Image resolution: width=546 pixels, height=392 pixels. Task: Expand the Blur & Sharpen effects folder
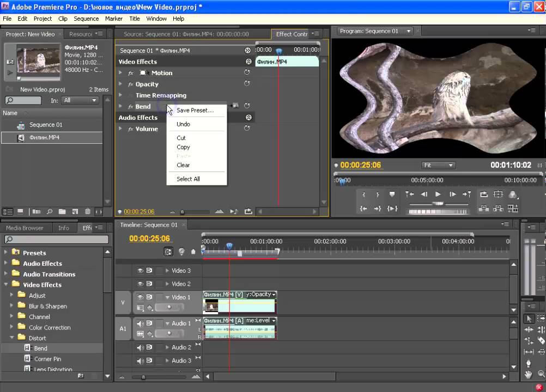tap(11, 306)
